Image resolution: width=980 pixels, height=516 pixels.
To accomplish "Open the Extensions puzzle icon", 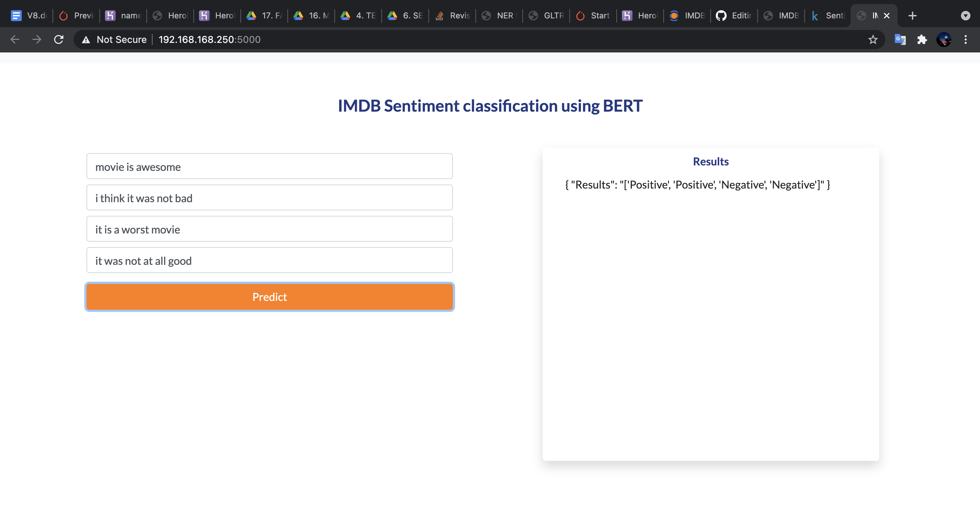I will [x=922, y=39].
